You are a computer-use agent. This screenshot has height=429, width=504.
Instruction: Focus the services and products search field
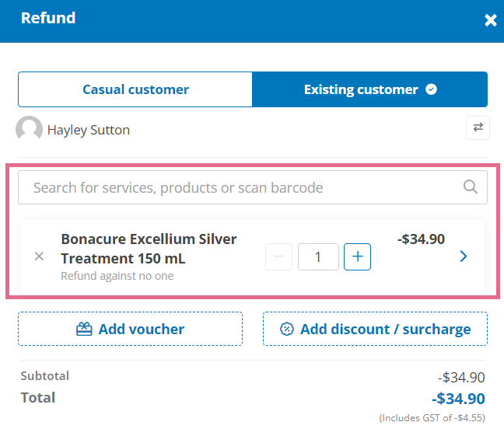point(253,187)
